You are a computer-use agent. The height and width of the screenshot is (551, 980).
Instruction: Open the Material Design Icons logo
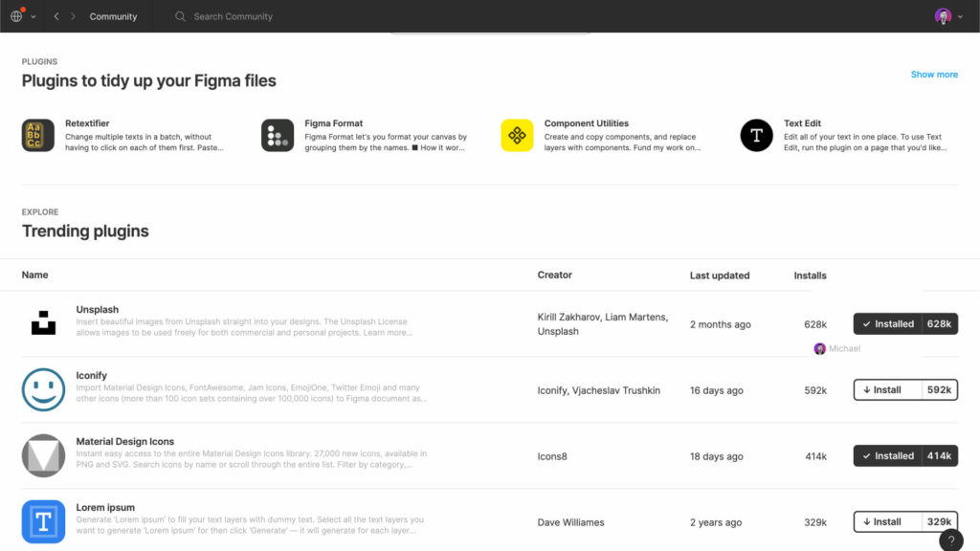pos(43,455)
